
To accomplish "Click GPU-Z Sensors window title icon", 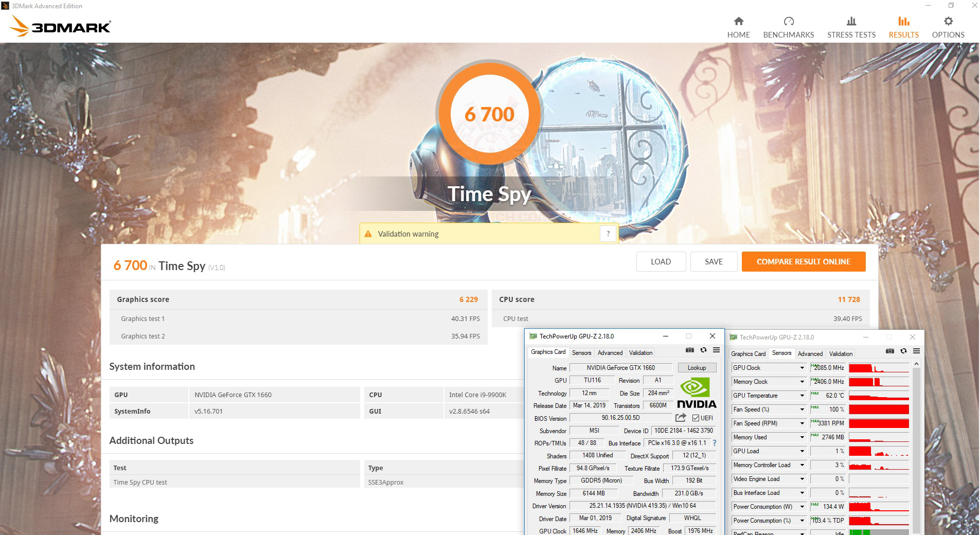I will click(x=733, y=337).
